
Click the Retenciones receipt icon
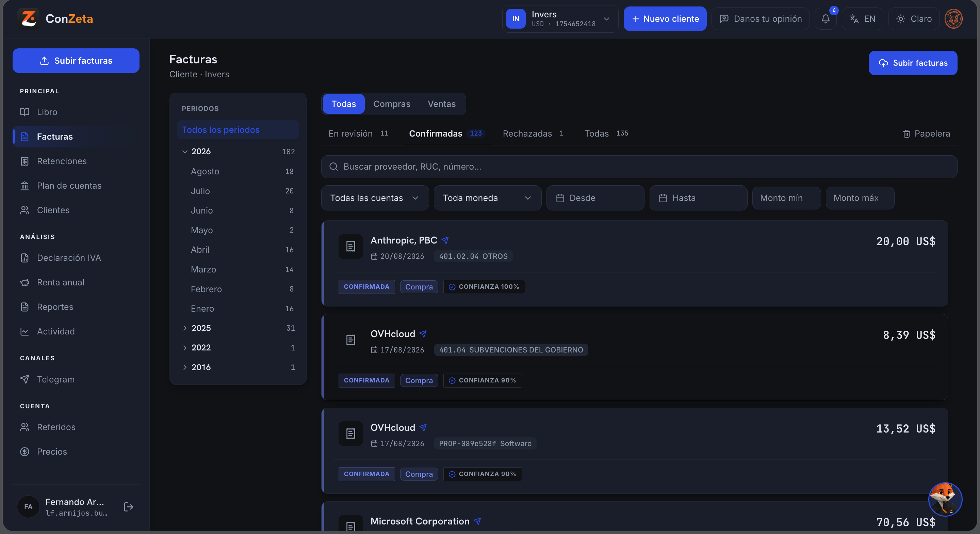(x=25, y=161)
